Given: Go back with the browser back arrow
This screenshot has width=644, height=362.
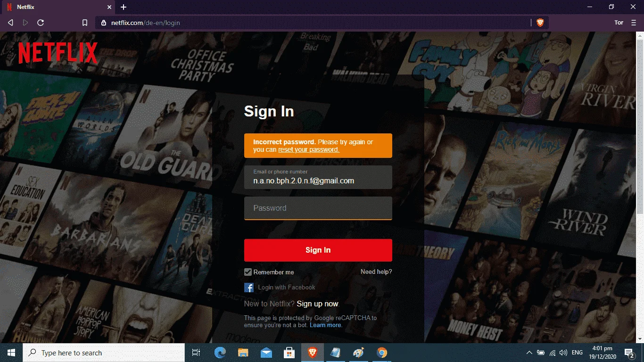Looking at the screenshot, I should pyautogui.click(x=10, y=22).
